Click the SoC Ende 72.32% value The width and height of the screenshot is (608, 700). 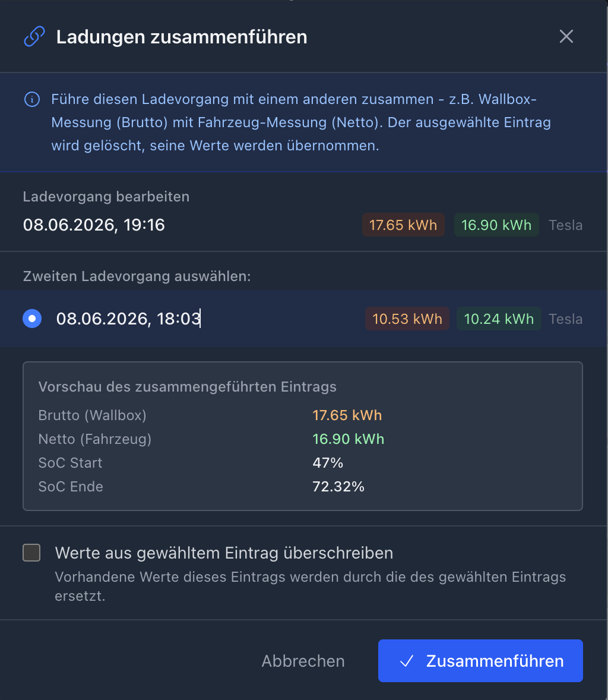click(x=338, y=487)
